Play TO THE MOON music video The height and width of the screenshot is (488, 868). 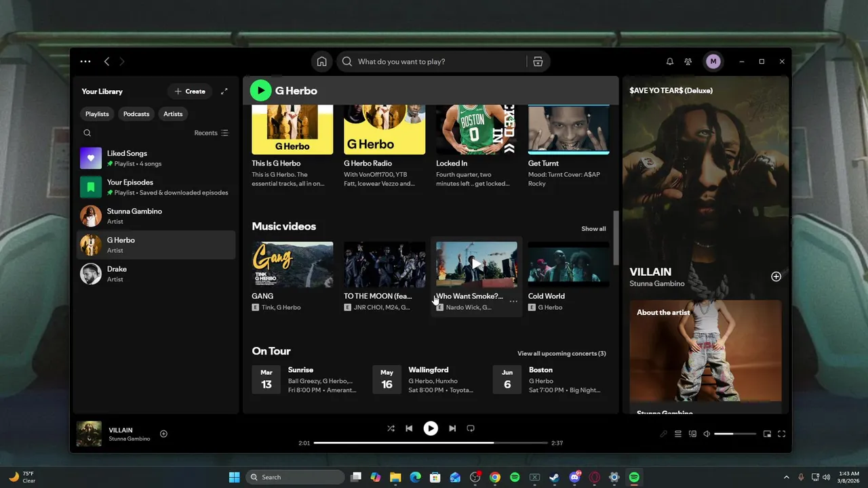pyautogui.click(x=384, y=265)
